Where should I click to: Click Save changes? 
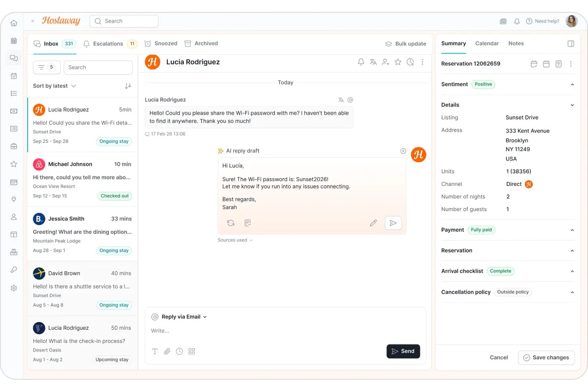pos(547,358)
